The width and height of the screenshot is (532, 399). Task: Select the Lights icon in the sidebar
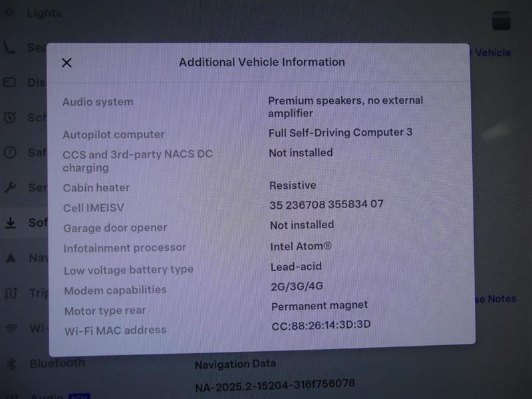tap(9, 12)
